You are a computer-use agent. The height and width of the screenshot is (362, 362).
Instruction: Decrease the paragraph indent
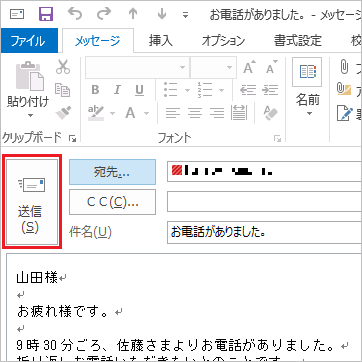248,90
